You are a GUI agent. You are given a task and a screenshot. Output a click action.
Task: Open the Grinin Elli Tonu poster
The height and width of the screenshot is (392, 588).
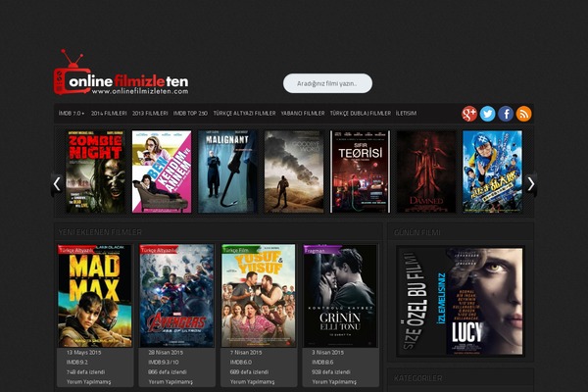340,296
